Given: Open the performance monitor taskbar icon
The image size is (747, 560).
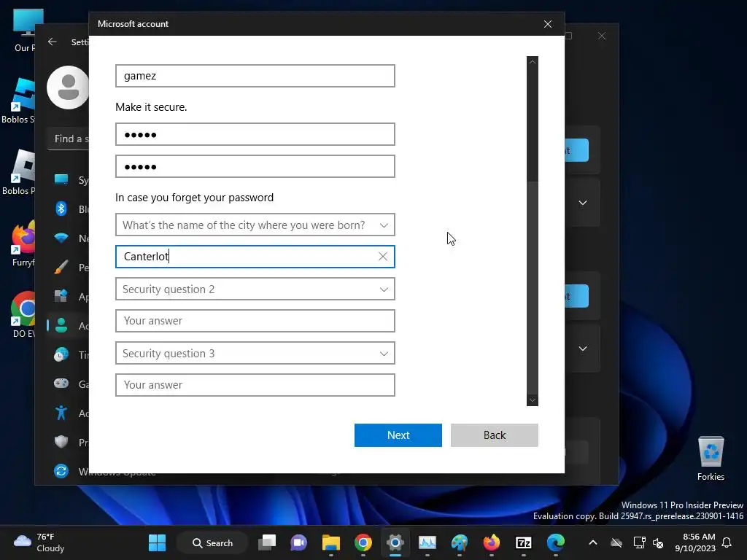Looking at the screenshot, I should pyautogui.click(x=427, y=542).
